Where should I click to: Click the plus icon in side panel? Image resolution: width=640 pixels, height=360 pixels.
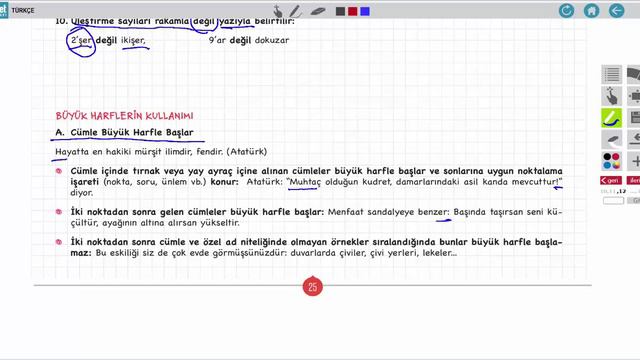[634, 161]
